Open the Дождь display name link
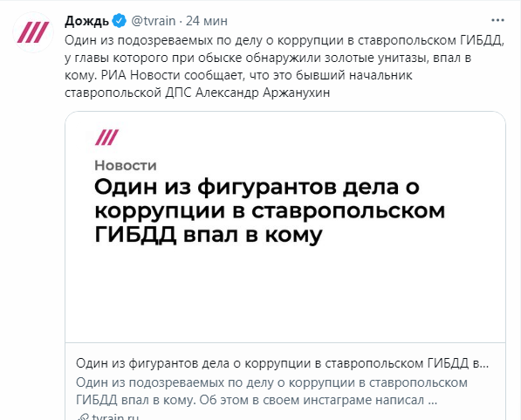The width and height of the screenshot is (521, 420). click(x=86, y=21)
